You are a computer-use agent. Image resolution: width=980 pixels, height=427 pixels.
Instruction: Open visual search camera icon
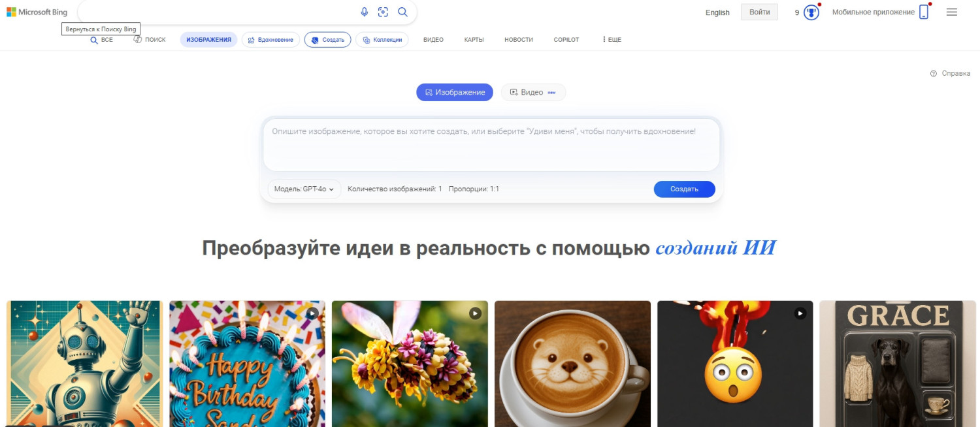[x=384, y=12]
